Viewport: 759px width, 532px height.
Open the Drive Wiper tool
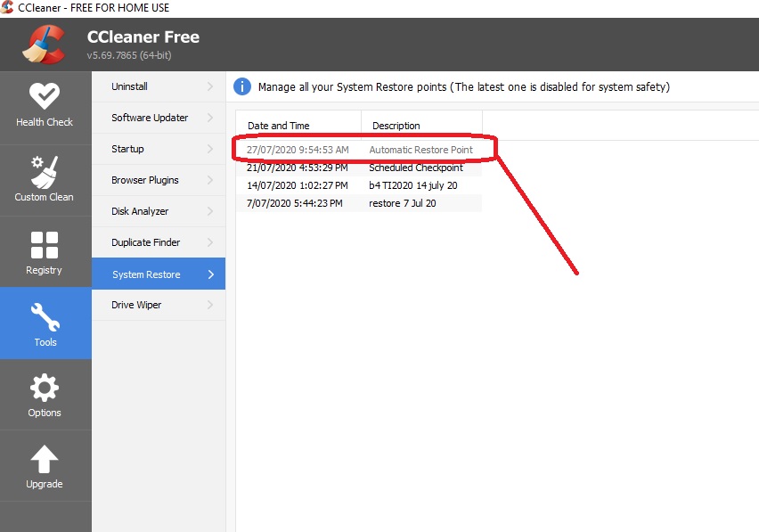(x=159, y=305)
